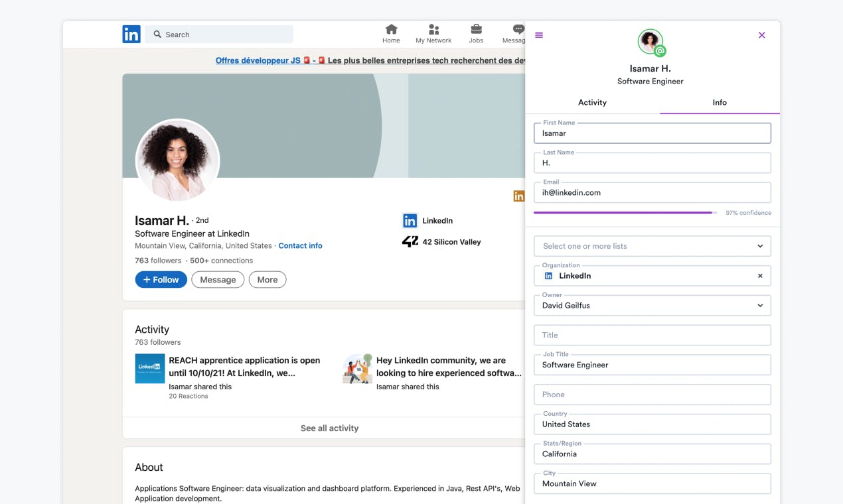Viewport: 843px width, 504px height.
Task: Click the City field Mountain View
Action: [x=652, y=483]
